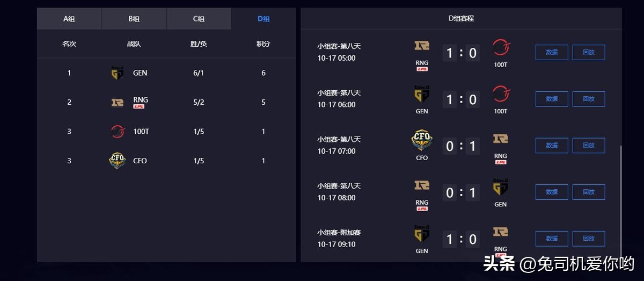This screenshot has width=644, height=281.
Task: Click the GEN logo in standings table
Action: (117, 73)
